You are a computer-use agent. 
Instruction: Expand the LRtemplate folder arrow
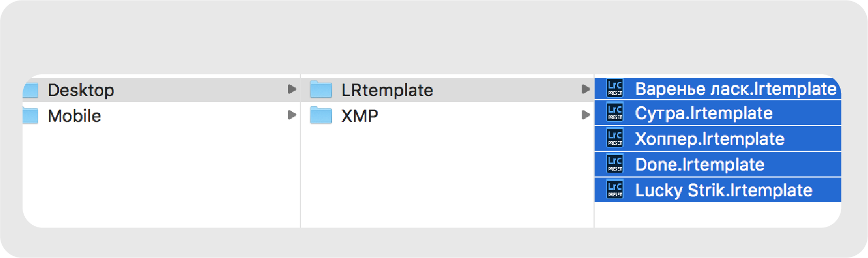click(x=585, y=89)
